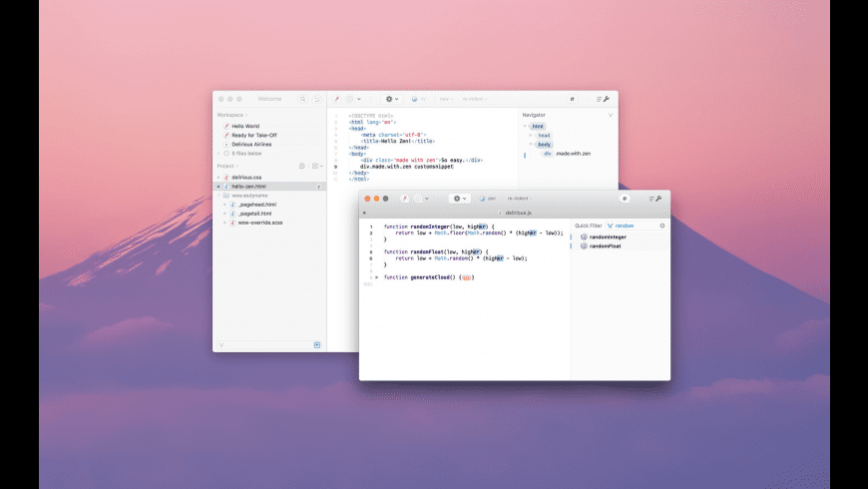Open the target chevron menu in delirious.js window
Screen dimensions: 868x489
tap(426, 199)
